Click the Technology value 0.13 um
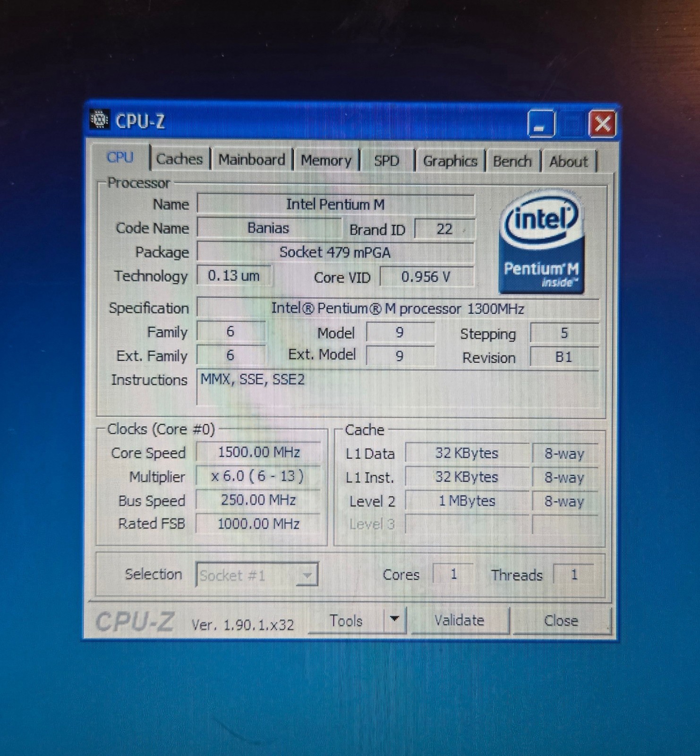 [234, 275]
